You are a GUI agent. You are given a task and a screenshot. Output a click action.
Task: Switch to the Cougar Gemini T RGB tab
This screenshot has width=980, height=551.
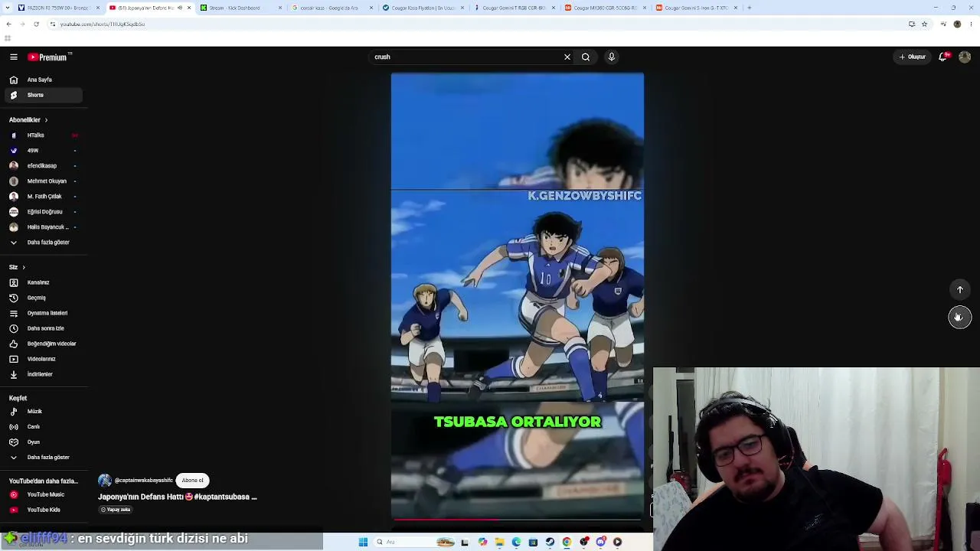tap(514, 8)
